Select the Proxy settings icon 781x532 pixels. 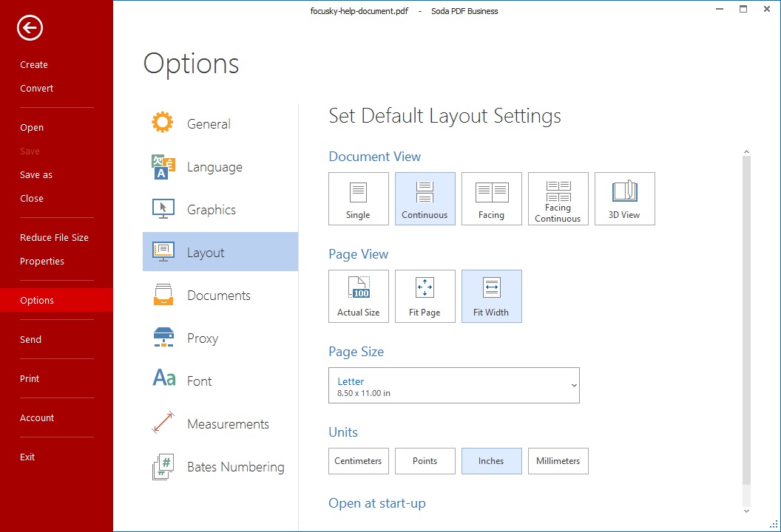pyautogui.click(x=163, y=338)
